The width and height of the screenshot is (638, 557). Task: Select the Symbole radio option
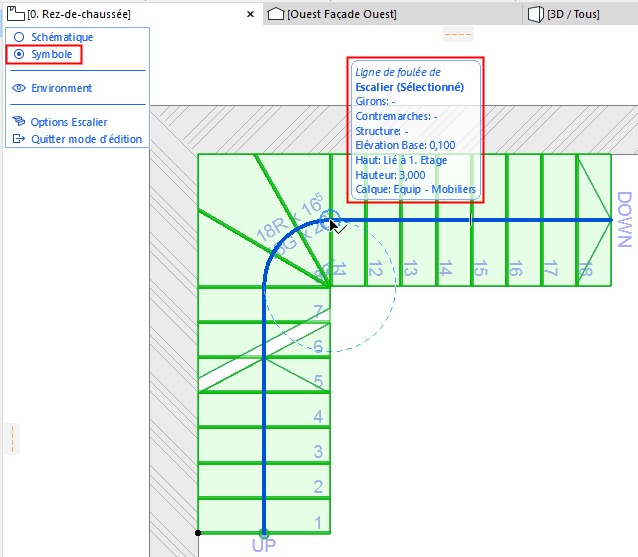pos(43,54)
